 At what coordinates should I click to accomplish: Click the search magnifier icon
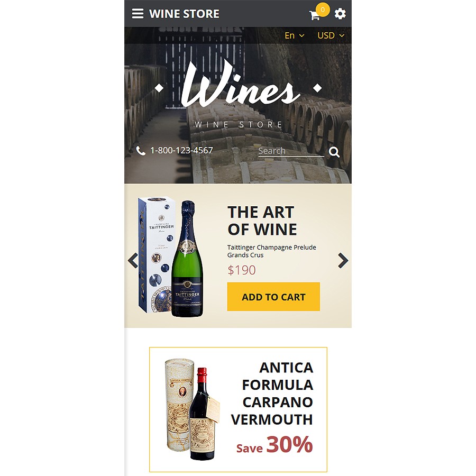334,152
